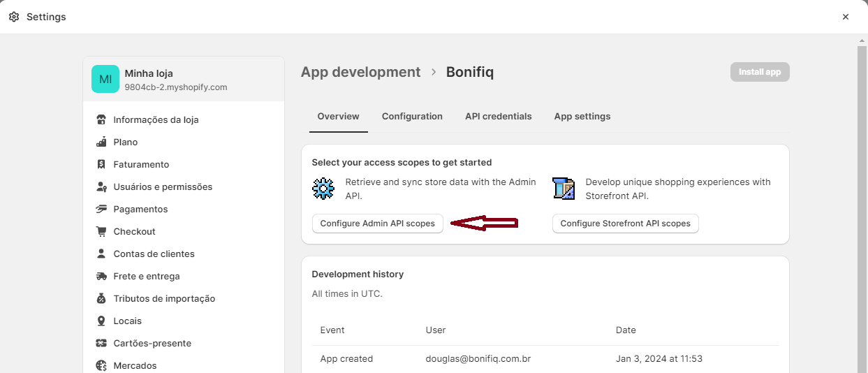Click the App created event cell
Image resolution: width=868 pixels, height=373 pixels.
pyautogui.click(x=346, y=358)
